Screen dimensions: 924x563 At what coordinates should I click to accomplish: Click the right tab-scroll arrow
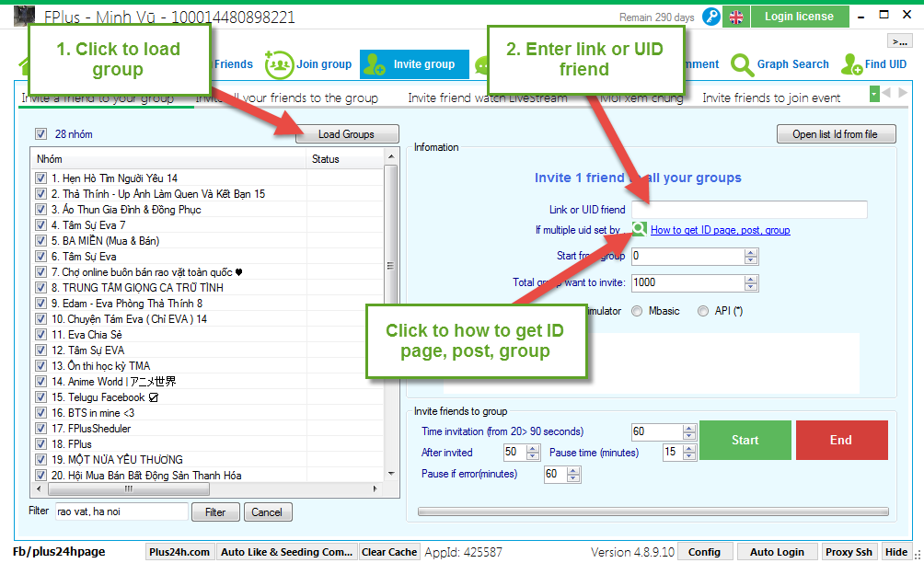click(x=903, y=93)
